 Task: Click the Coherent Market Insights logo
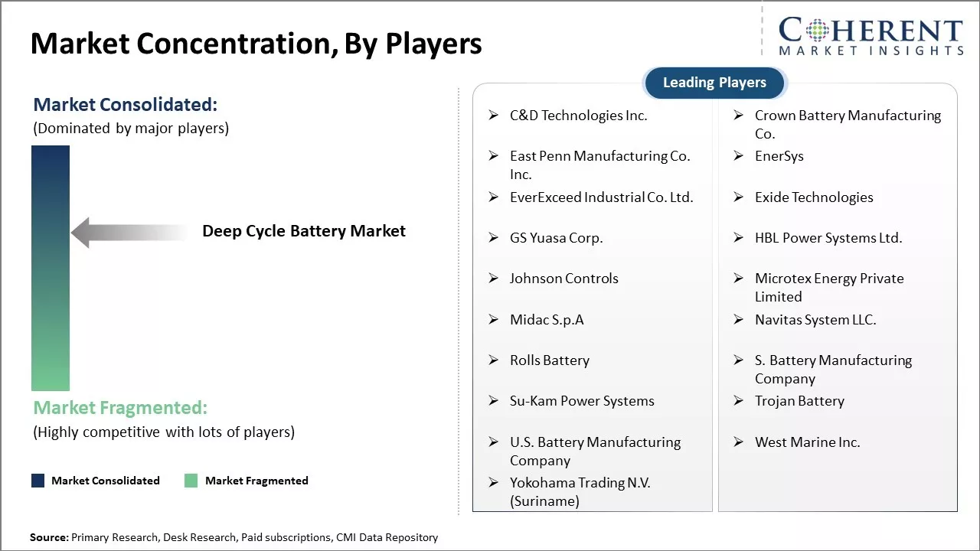[x=870, y=36]
